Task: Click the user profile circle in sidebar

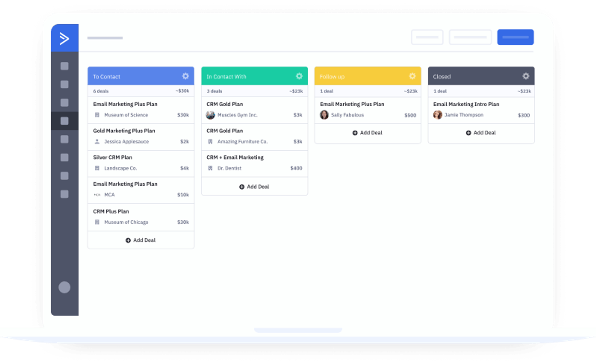Action: click(64, 287)
